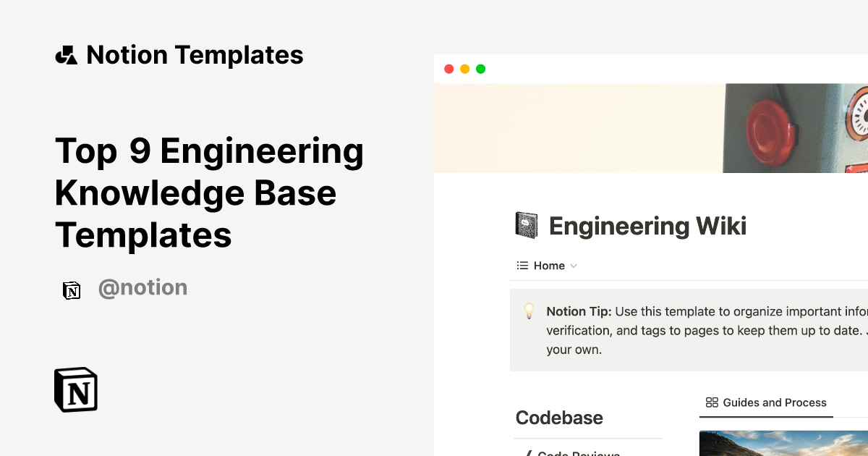
Task: Expand view options next to Home label
Action: tap(574, 266)
